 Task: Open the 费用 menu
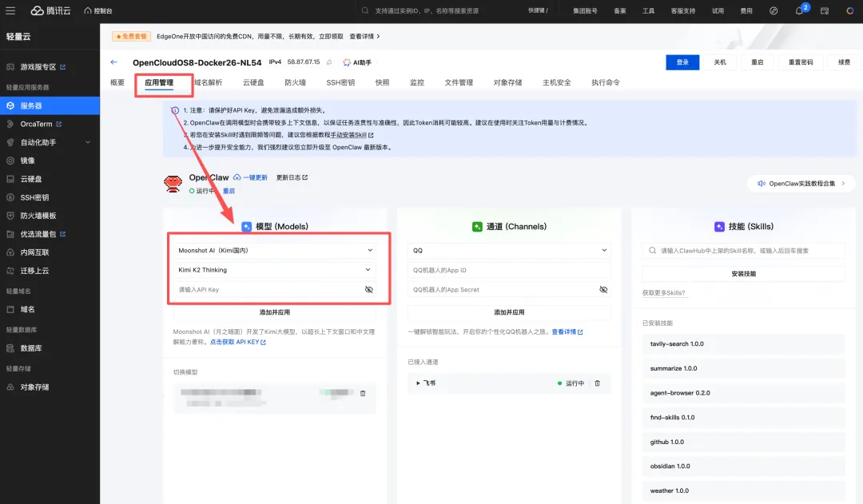pos(746,10)
